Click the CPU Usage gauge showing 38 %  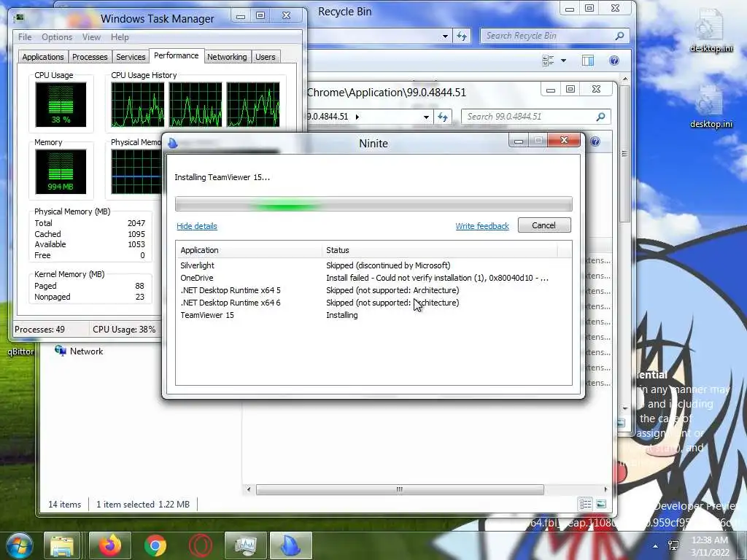click(x=61, y=104)
